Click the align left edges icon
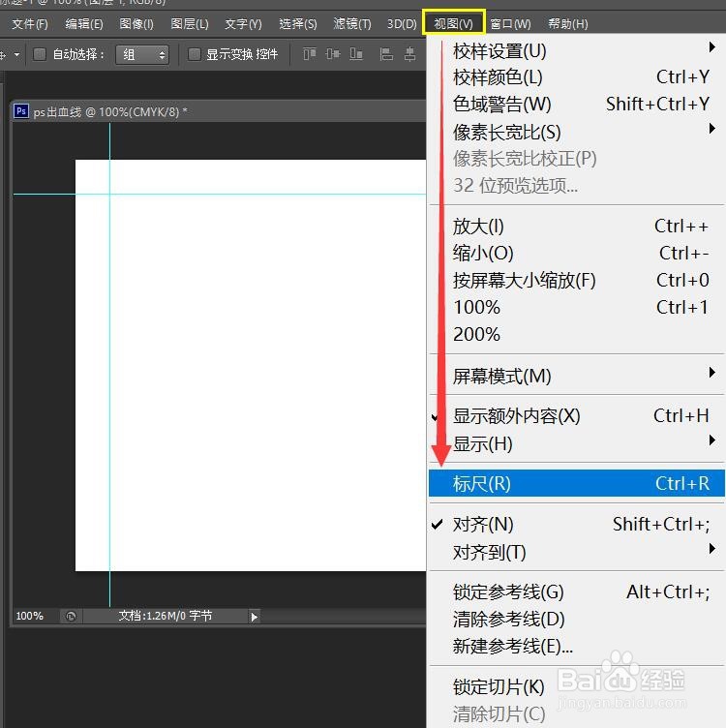This screenshot has height=728, width=726. click(386, 54)
